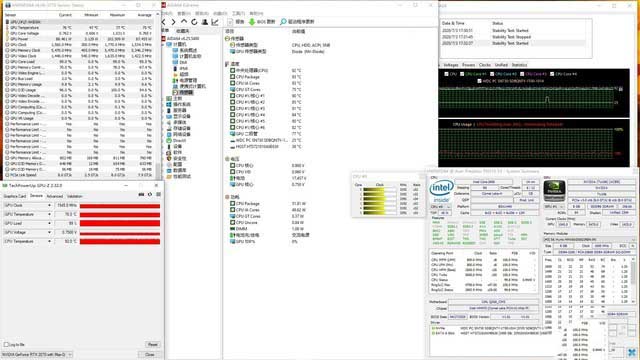
Task: Click the AIDA64 user favorites icon
Action: coord(205,22)
